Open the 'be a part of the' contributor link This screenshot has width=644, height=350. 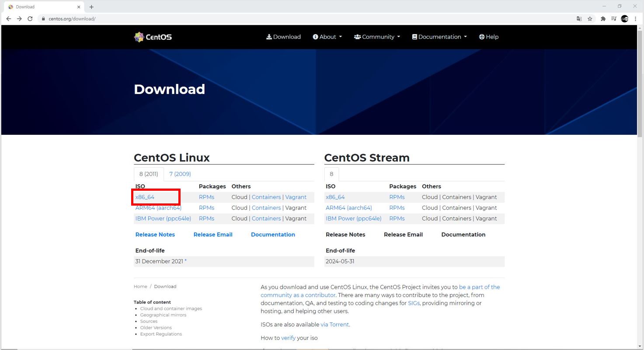pyautogui.click(x=480, y=287)
